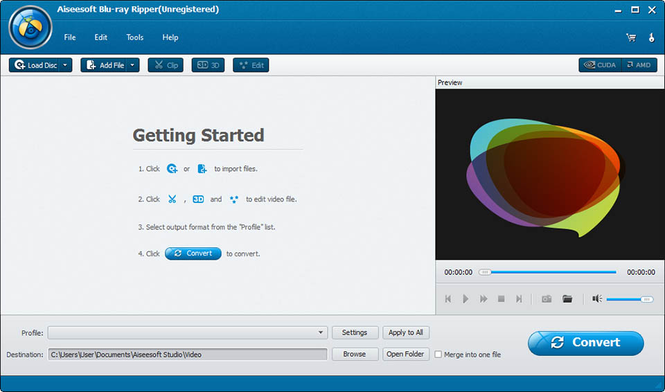The width and height of the screenshot is (665, 392).
Task: Click the Settings button
Action: click(355, 333)
